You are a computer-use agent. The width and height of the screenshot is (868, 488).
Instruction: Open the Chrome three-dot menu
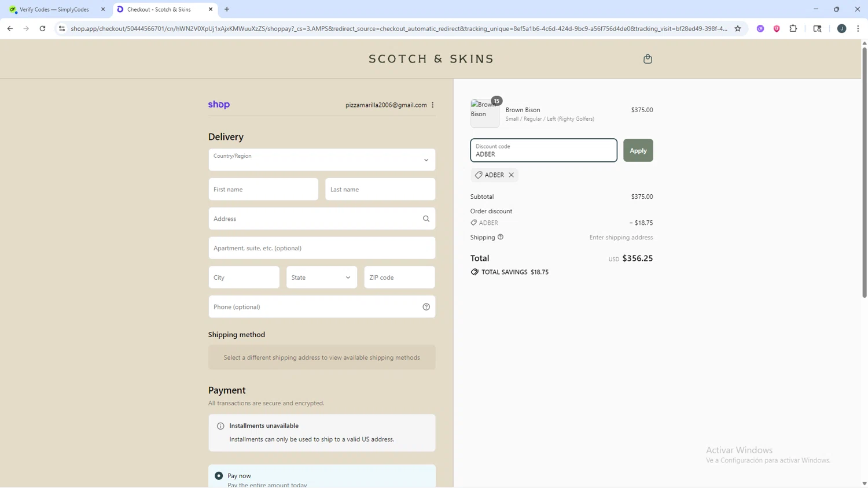point(858,28)
